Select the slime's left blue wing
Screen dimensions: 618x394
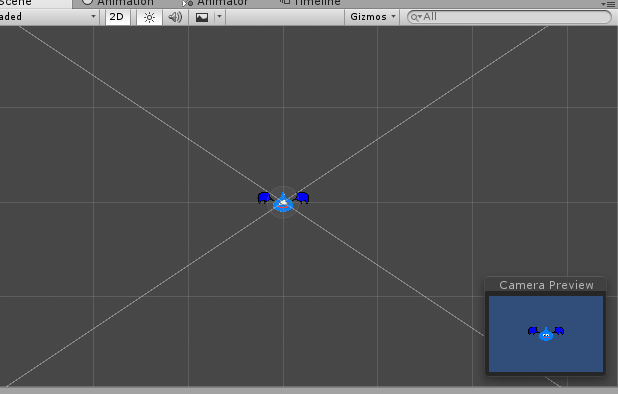click(x=264, y=198)
